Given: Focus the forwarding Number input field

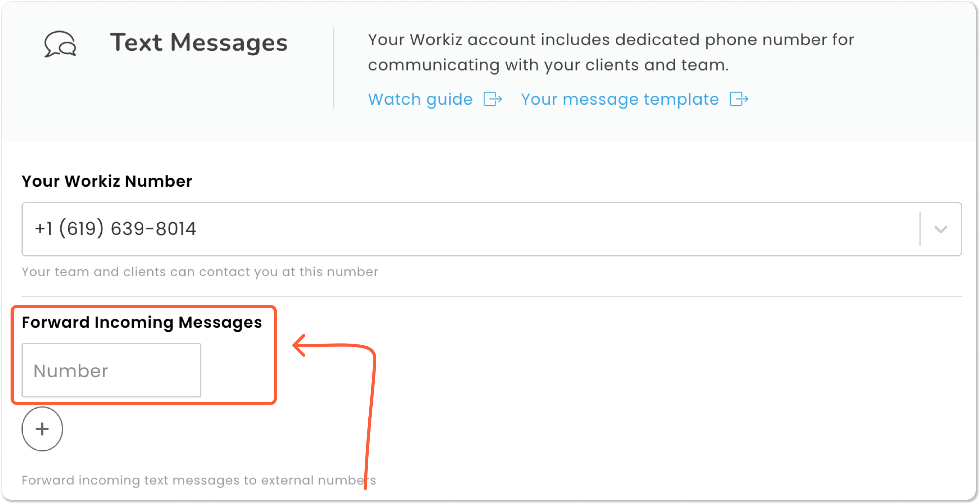Looking at the screenshot, I should (x=111, y=370).
